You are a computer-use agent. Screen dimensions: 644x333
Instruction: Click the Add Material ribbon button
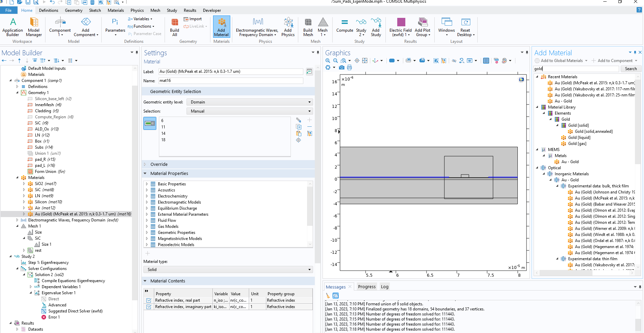point(221,26)
